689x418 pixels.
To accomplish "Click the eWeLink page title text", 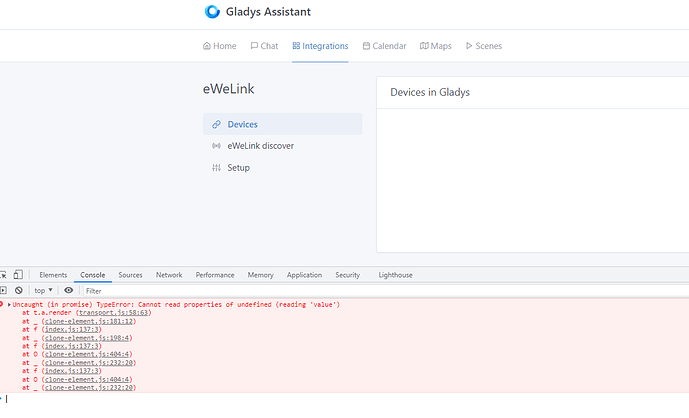I will (x=228, y=89).
